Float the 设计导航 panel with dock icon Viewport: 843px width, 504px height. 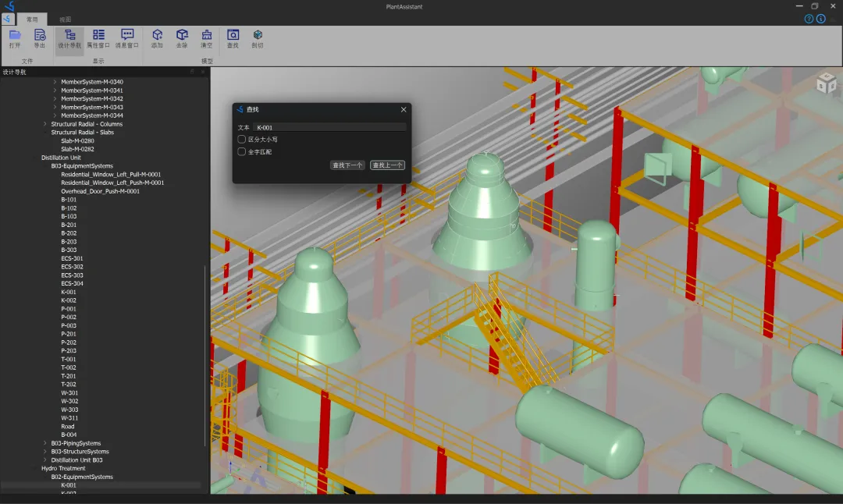pyautogui.click(x=192, y=72)
